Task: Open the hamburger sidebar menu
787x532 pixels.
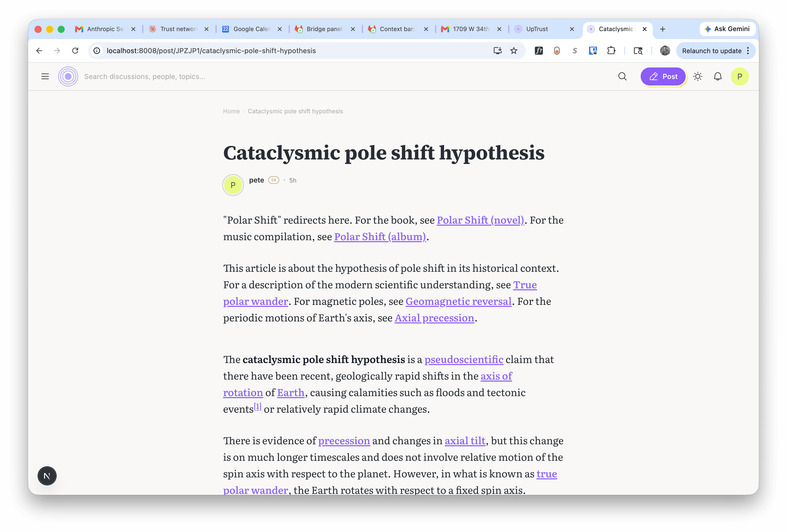Action: coord(45,76)
